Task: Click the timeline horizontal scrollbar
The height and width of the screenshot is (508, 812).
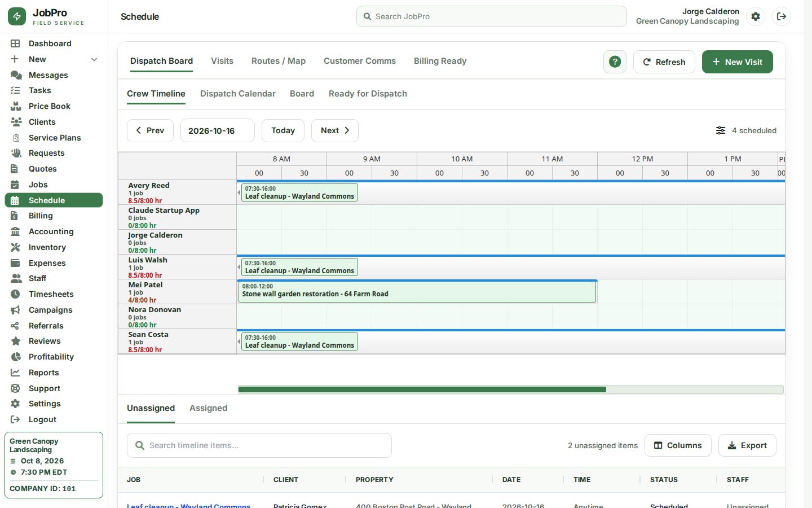Action: [422, 389]
